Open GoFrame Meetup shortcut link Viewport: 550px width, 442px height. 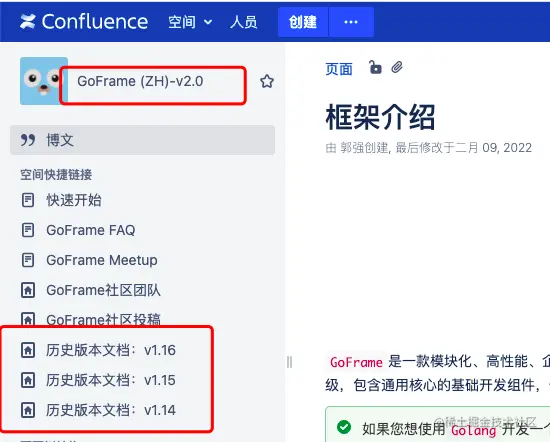(102, 260)
